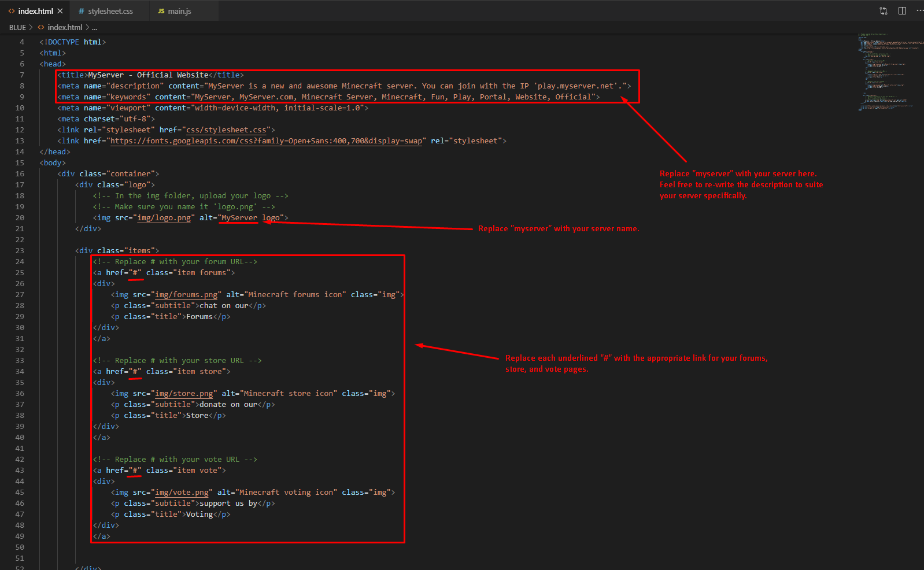Image resolution: width=924 pixels, height=570 pixels.
Task: Click the img/vote.png source link
Action: click(x=182, y=493)
